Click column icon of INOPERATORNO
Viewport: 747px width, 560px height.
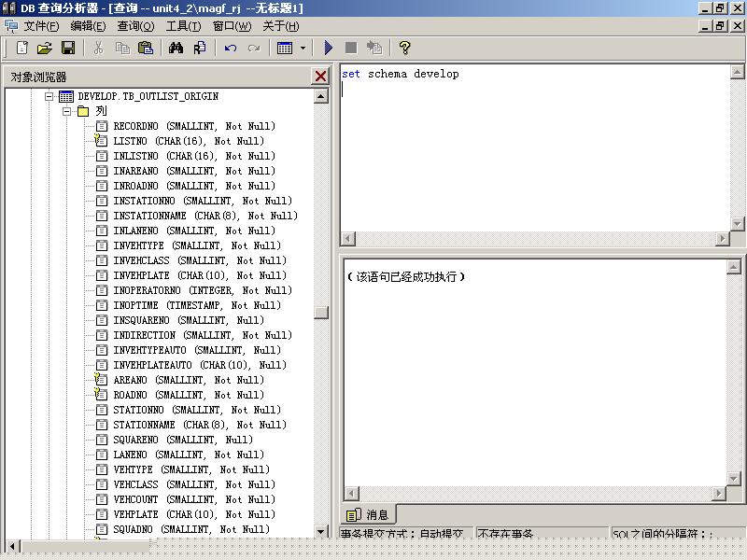[102, 290]
